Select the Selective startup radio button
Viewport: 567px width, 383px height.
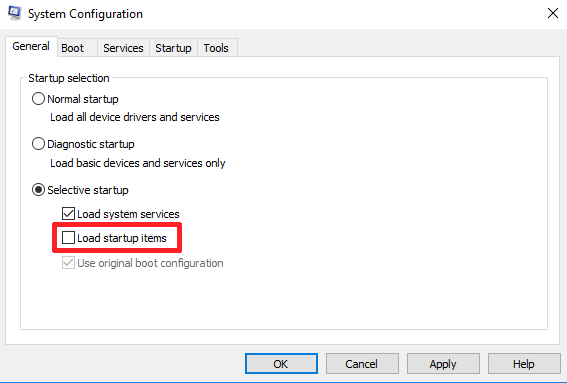(38, 190)
